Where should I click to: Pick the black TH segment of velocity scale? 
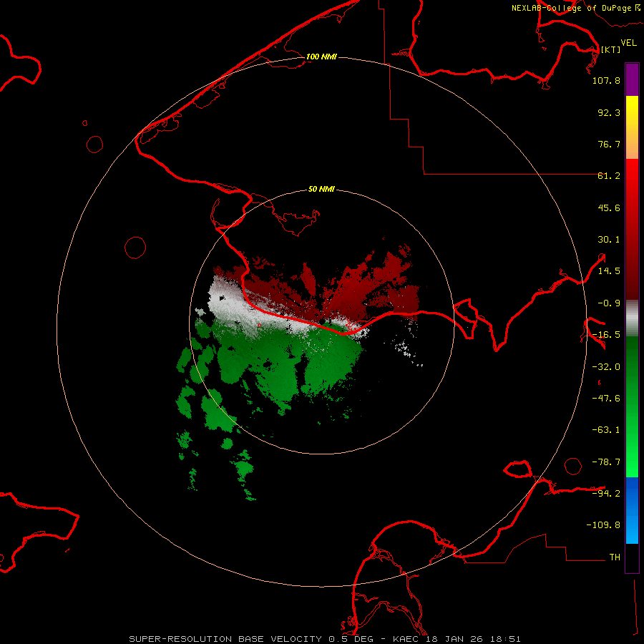pyautogui.click(x=632, y=557)
